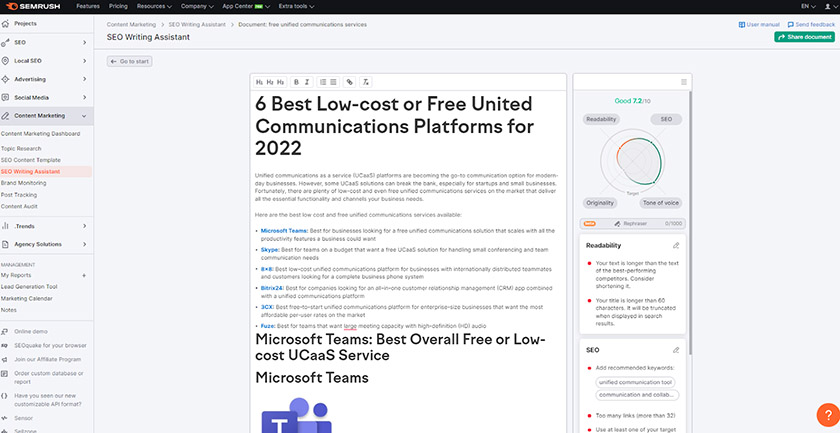Toggle bold formatting
Image resolution: width=840 pixels, height=433 pixels.
296,82
